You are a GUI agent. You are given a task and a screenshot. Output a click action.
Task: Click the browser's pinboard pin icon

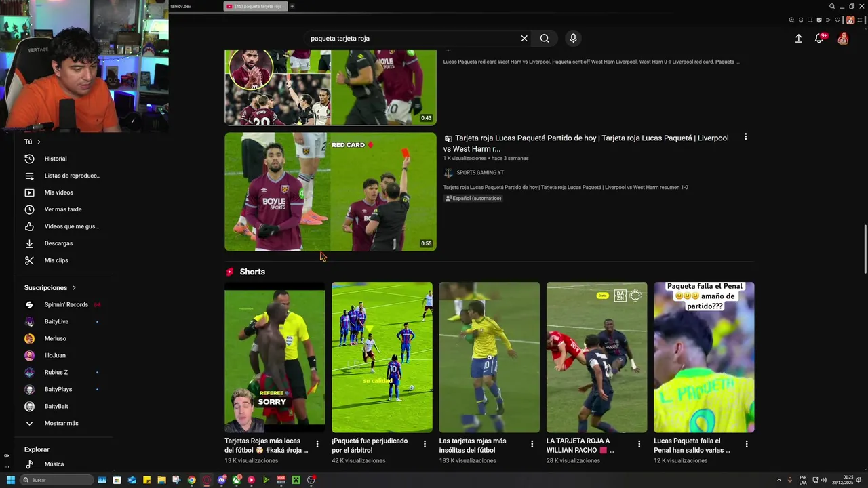pos(801,20)
